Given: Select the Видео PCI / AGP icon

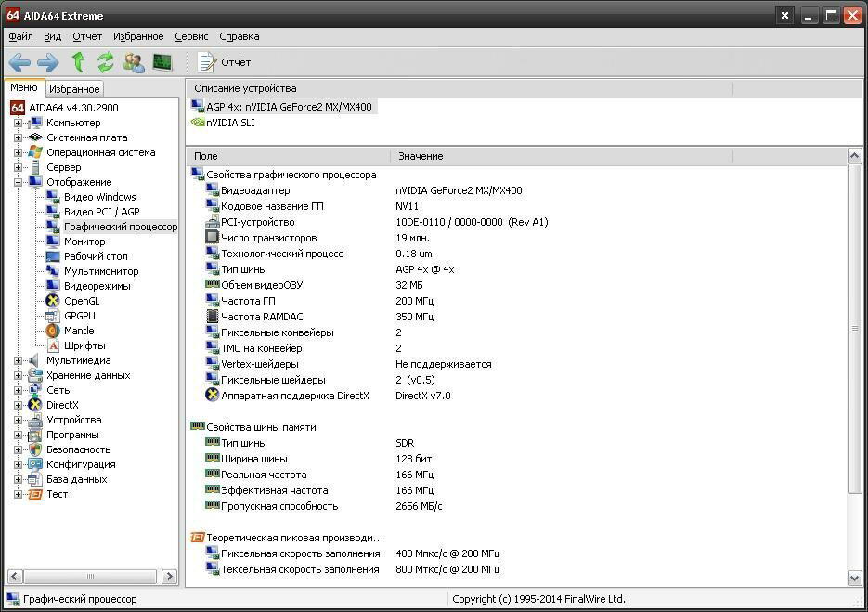Looking at the screenshot, I should (x=53, y=212).
